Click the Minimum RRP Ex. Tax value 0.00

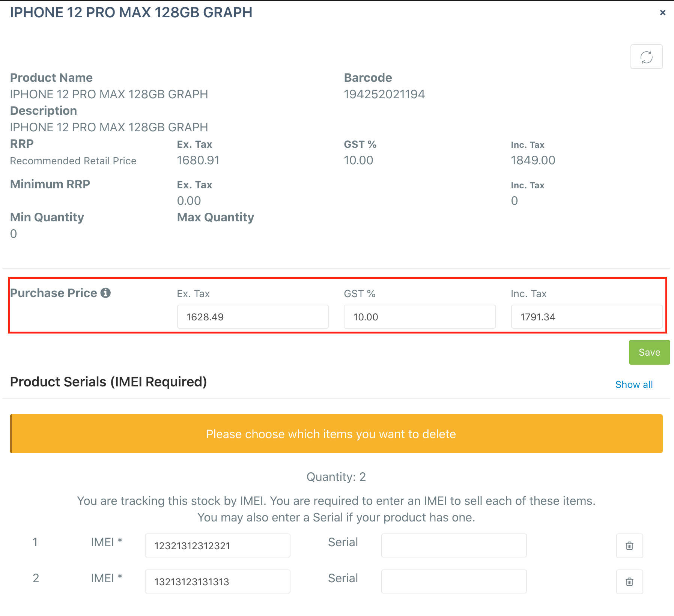tap(189, 201)
